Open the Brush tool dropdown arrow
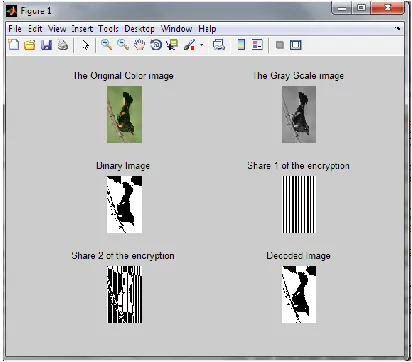 pyautogui.click(x=201, y=45)
